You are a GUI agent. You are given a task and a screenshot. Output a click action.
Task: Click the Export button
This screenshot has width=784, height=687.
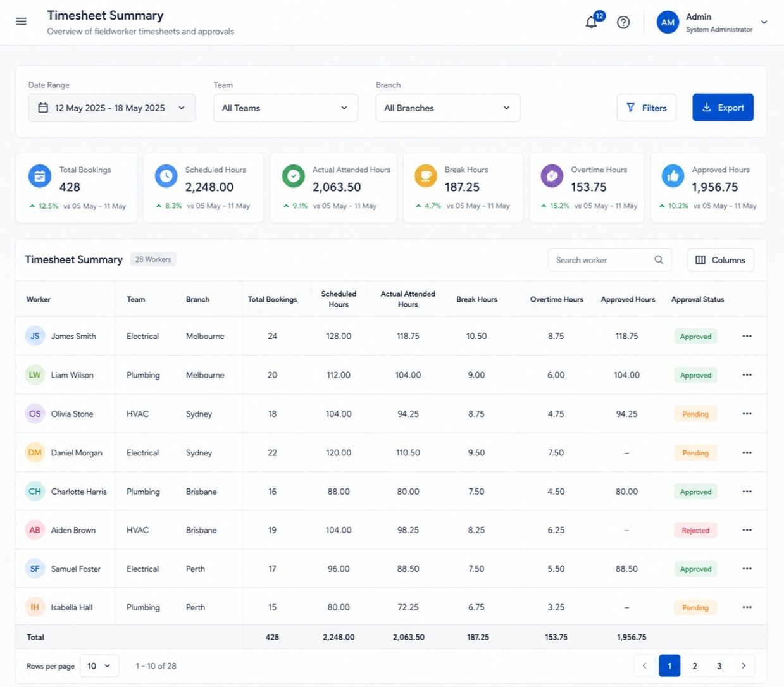[x=723, y=108]
